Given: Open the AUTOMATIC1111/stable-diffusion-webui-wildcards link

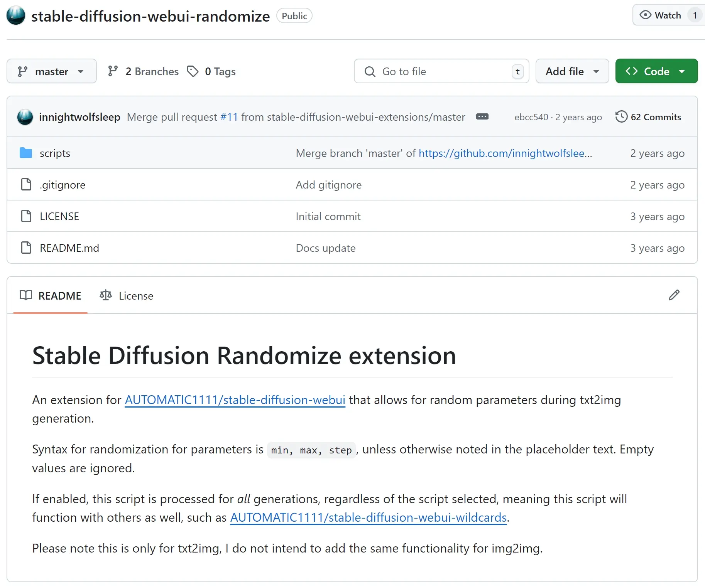Looking at the screenshot, I should (369, 518).
